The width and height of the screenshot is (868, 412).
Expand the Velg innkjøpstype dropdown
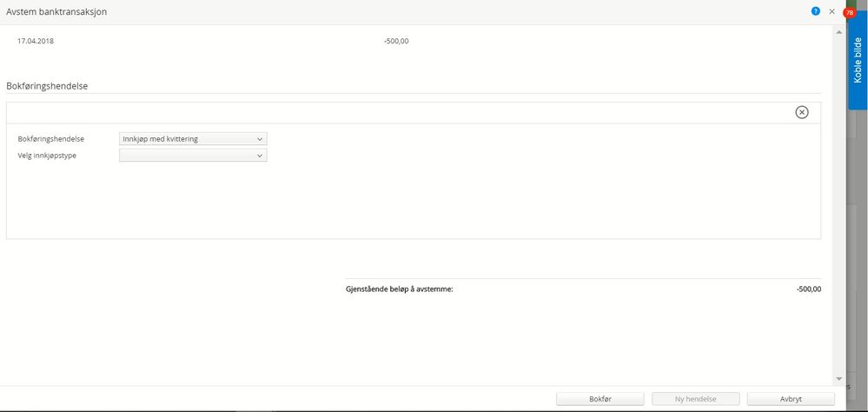193,156
